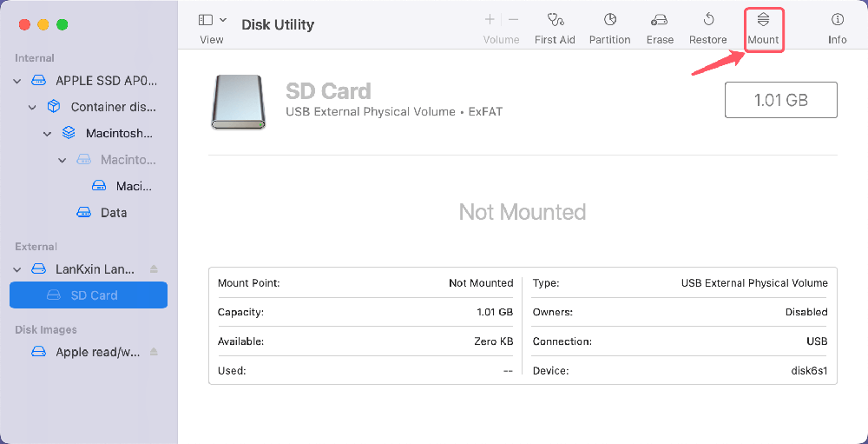868x444 pixels.
Task: Add a volume with plus icon
Action: coord(490,21)
